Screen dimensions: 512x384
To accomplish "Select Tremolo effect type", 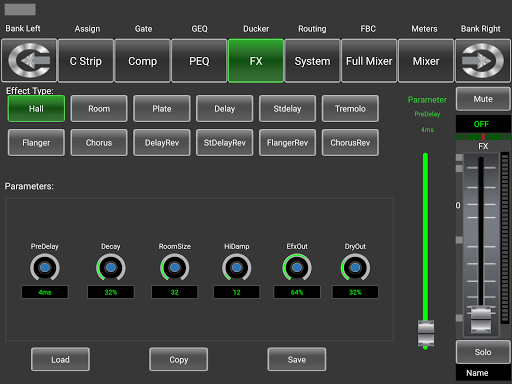I will [x=350, y=109].
